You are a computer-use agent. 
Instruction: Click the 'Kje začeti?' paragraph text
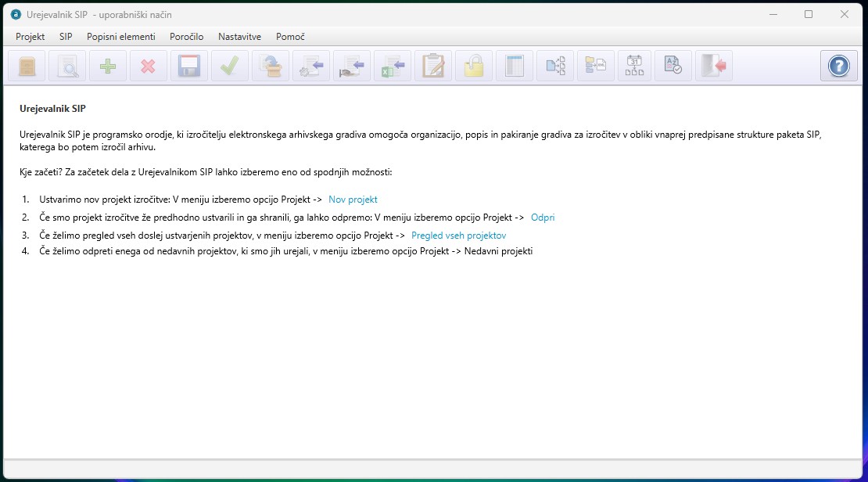coord(206,172)
